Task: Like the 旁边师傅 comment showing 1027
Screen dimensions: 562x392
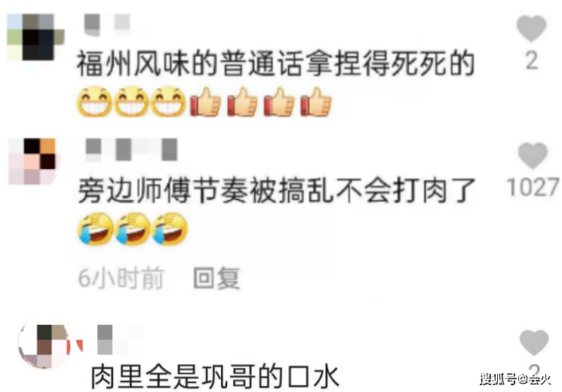Action: [x=533, y=155]
